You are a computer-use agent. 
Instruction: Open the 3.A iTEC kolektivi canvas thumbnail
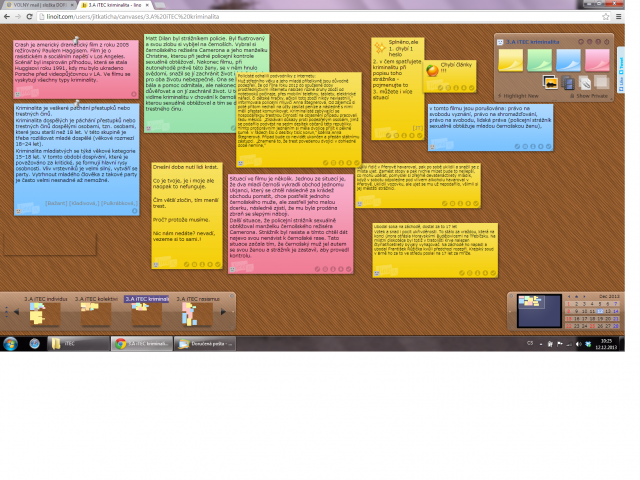click(96, 314)
